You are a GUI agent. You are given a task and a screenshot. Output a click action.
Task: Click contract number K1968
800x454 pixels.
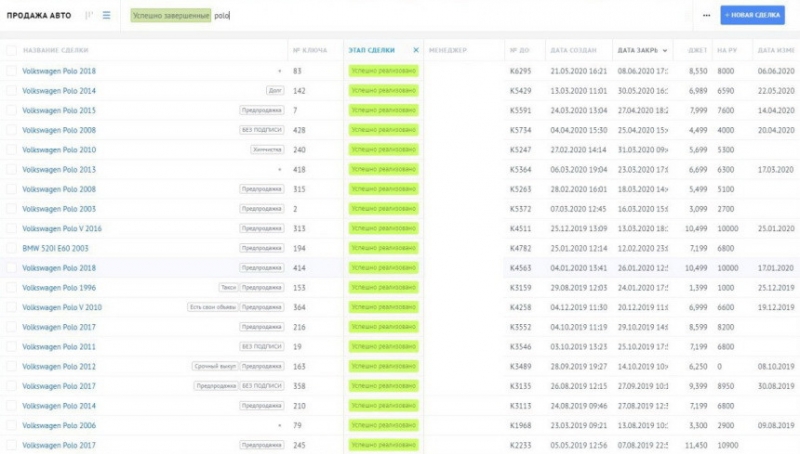click(x=520, y=425)
